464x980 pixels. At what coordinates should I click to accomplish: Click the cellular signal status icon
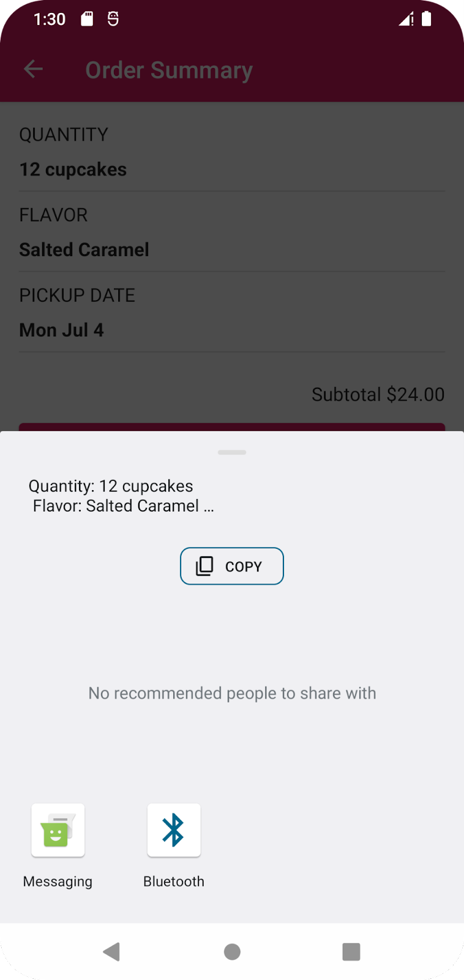[405, 19]
